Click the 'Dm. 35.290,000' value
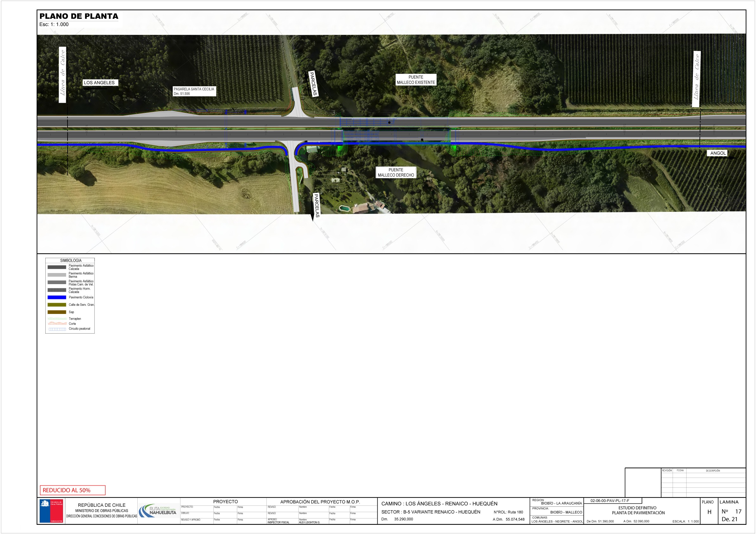The image size is (756, 534). tap(397, 519)
